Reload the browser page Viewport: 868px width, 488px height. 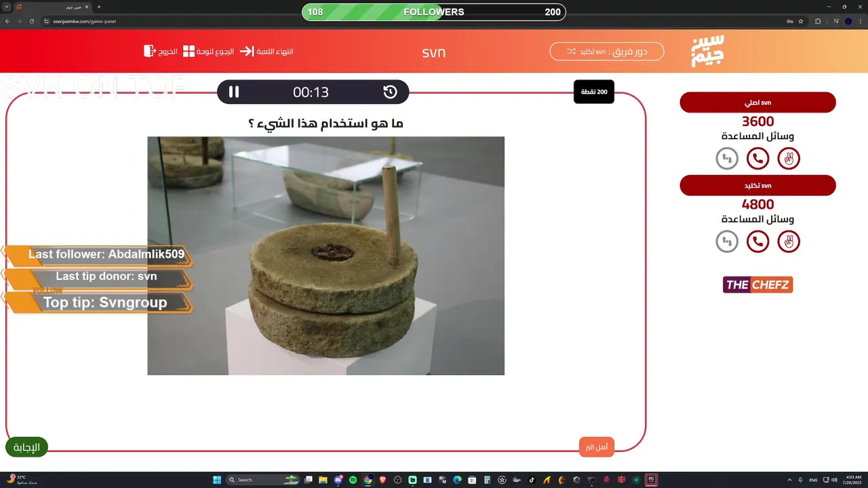pos(31,21)
